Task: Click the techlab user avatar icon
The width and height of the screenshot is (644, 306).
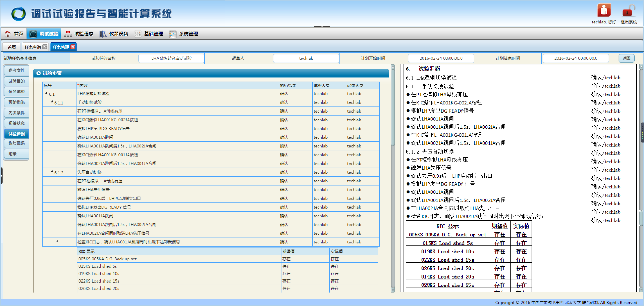Action: (x=604, y=10)
